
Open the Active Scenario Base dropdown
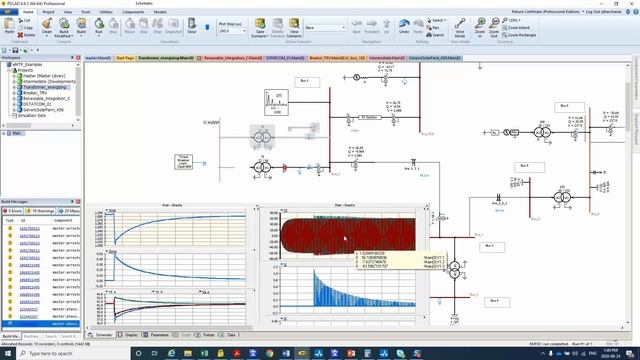(344, 28)
